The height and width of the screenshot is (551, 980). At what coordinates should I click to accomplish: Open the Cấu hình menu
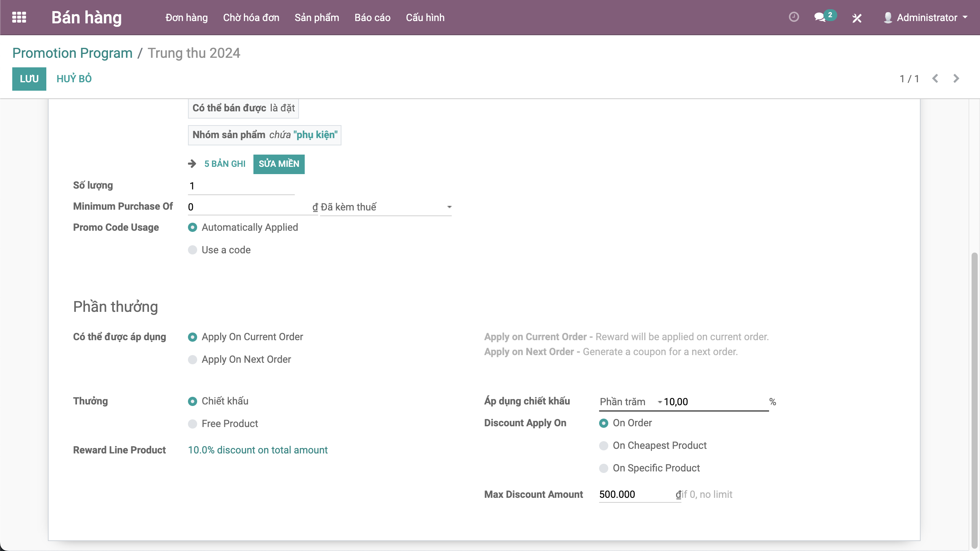(425, 18)
